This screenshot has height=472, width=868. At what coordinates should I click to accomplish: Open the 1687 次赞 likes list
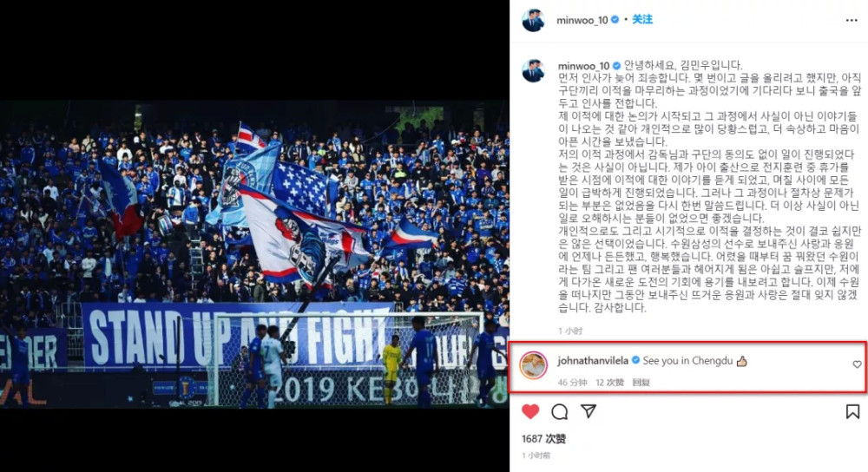[x=543, y=439]
